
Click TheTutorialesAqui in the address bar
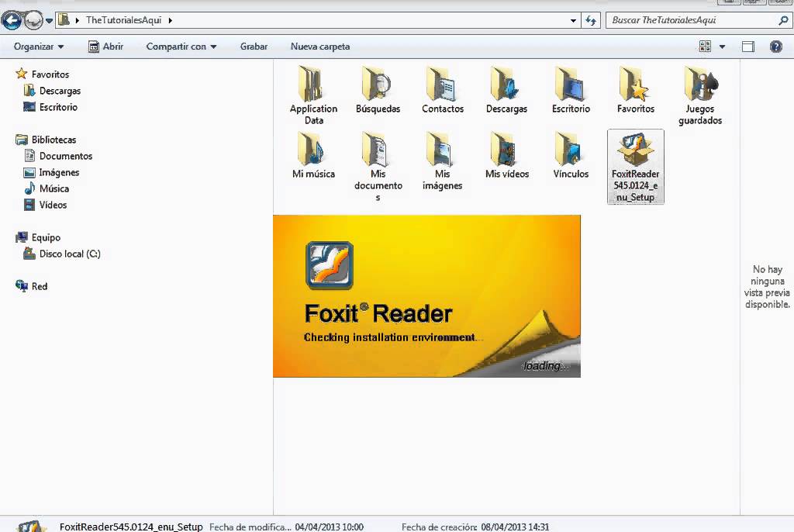click(123, 20)
